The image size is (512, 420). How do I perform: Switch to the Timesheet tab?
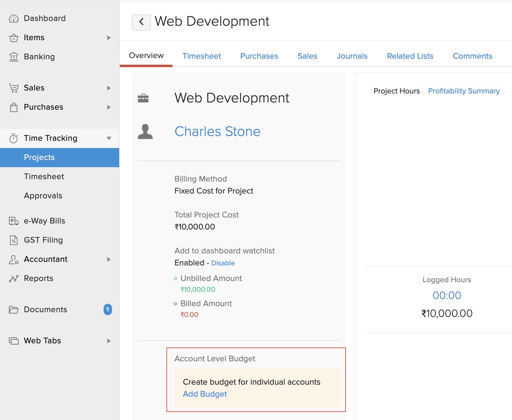202,56
